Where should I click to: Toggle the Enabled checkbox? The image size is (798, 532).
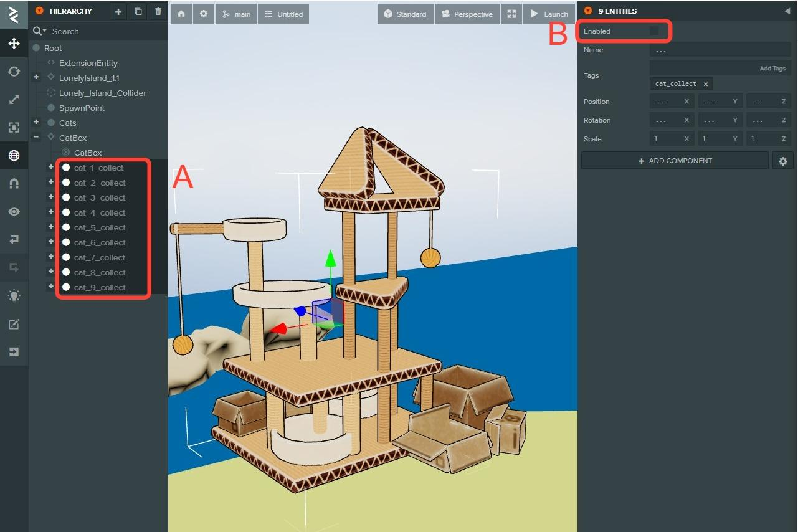pyautogui.click(x=654, y=31)
